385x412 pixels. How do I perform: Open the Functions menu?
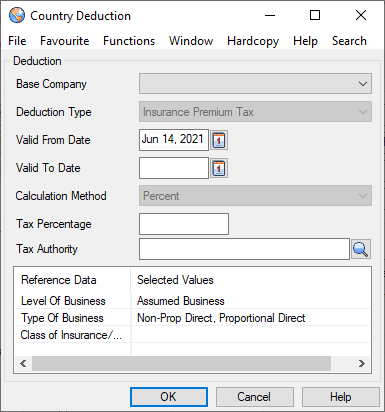(129, 41)
